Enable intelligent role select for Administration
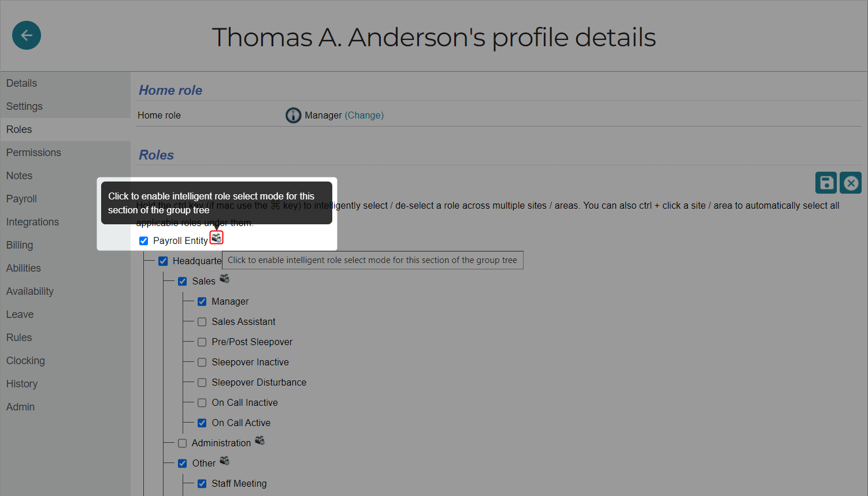This screenshot has height=496, width=868. coord(259,441)
